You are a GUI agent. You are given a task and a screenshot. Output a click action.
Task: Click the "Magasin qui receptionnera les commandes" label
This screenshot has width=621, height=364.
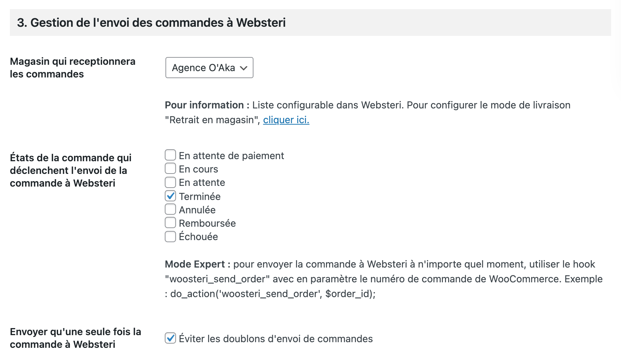(73, 68)
